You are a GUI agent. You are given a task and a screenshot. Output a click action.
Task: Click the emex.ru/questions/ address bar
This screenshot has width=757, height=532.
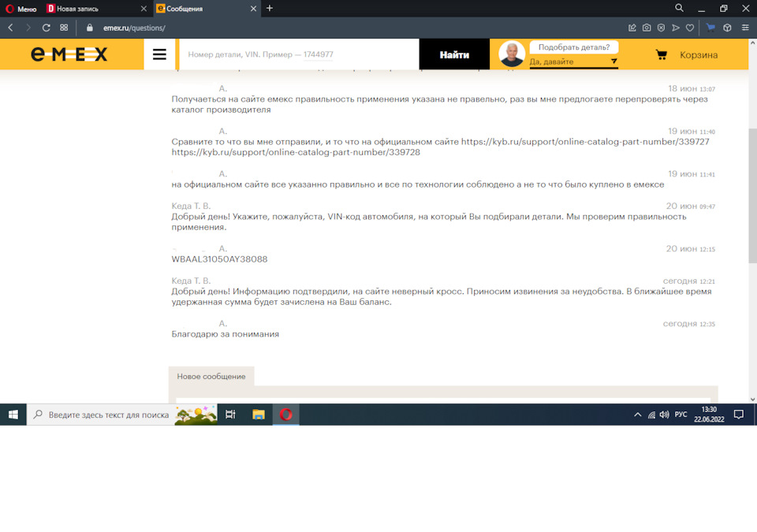pyautogui.click(x=134, y=28)
